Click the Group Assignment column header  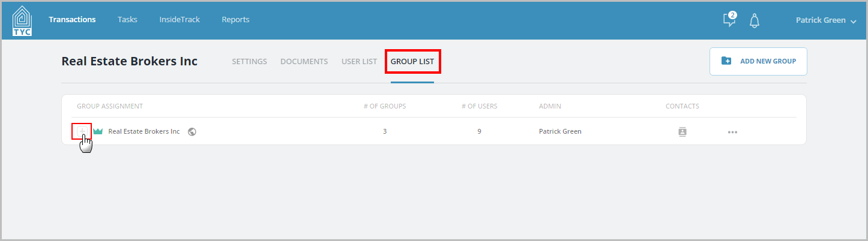tap(110, 106)
